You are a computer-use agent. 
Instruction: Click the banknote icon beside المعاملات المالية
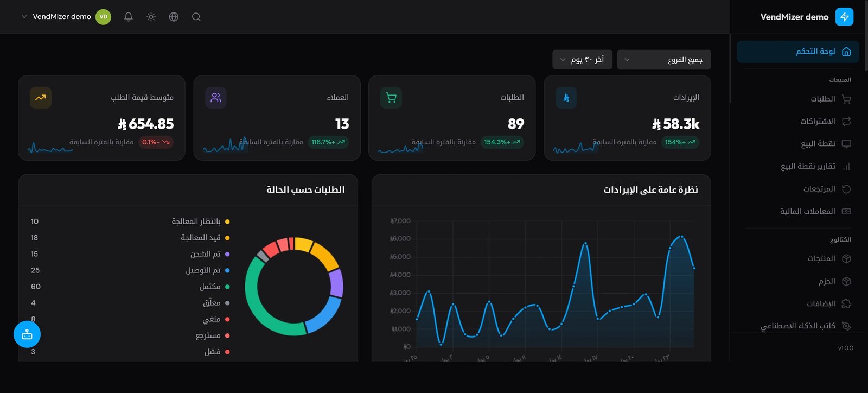(x=846, y=211)
